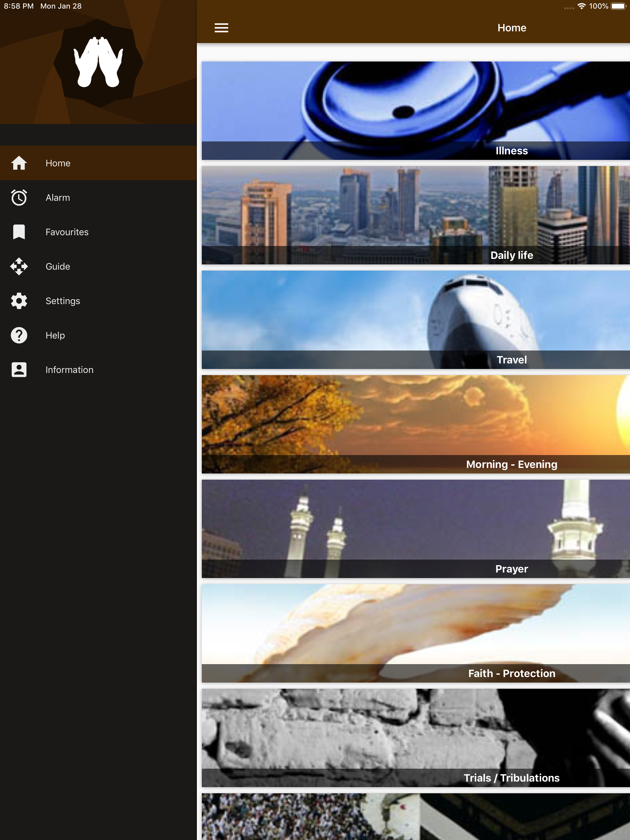
Task: Click the Information person icon
Action: click(x=19, y=370)
